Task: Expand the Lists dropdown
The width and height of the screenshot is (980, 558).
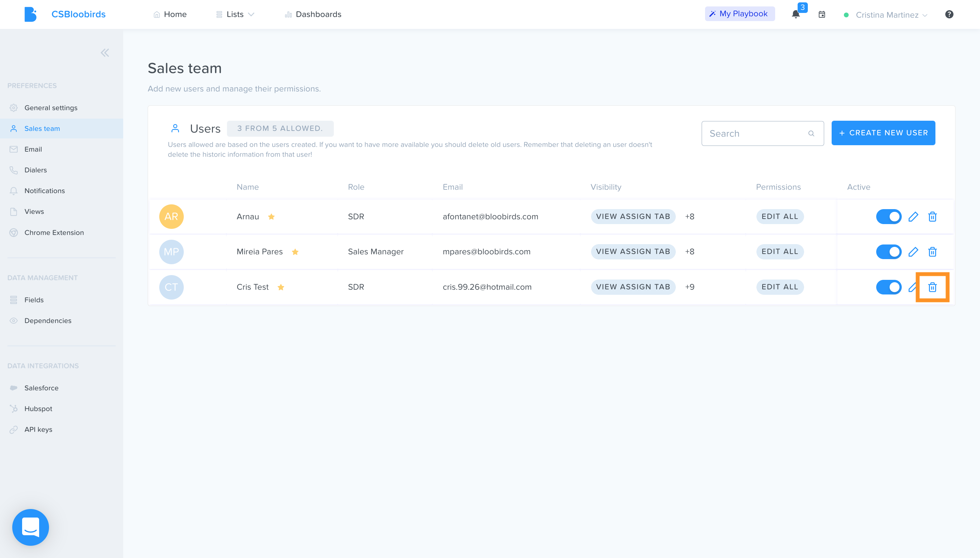Action: tap(235, 15)
